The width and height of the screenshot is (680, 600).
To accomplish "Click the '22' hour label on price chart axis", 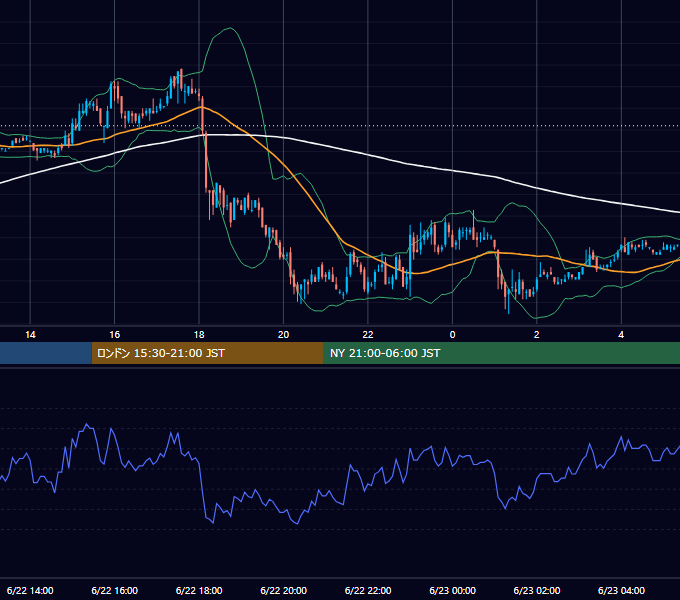I will coord(368,335).
